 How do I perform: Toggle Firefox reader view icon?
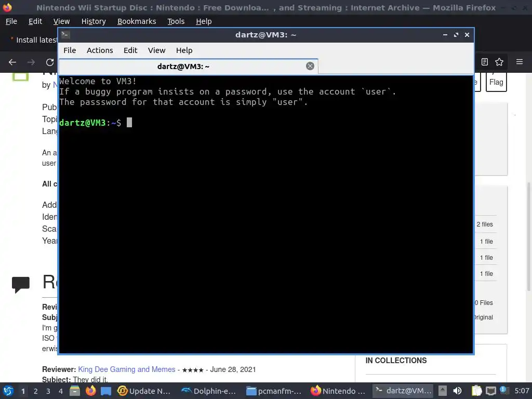coord(485,62)
